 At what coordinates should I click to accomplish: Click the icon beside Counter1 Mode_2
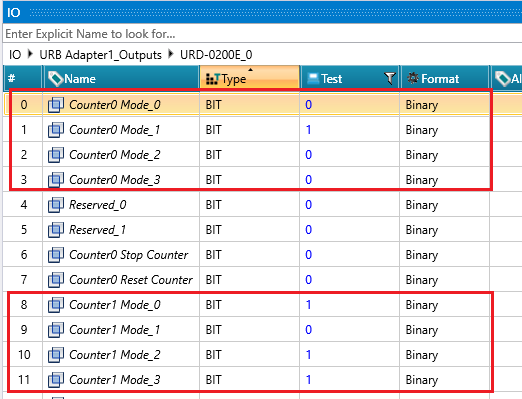[56, 355]
